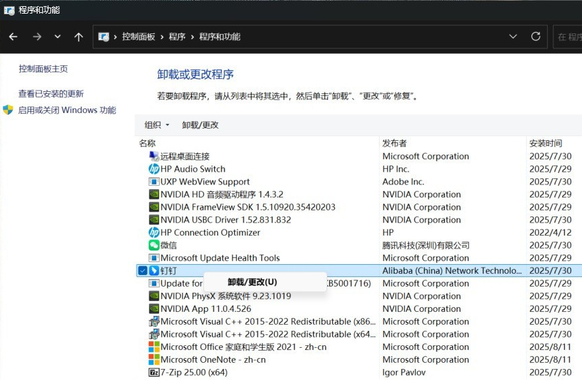Viewport: 582px width, 380px height.
Task: Click the 钉钉 app icon
Action: [x=154, y=271]
